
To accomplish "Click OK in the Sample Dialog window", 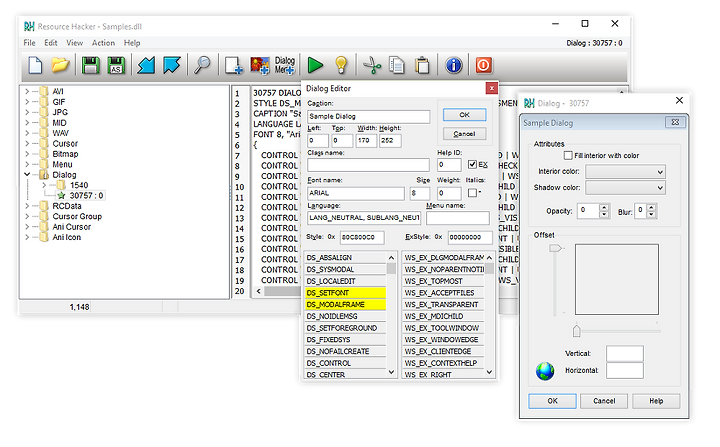I will click(552, 401).
